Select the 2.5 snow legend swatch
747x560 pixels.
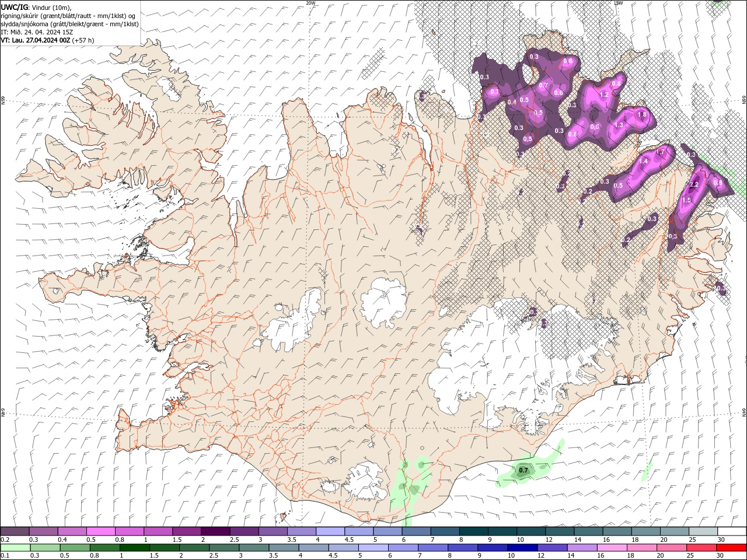(x=244, y=531)
